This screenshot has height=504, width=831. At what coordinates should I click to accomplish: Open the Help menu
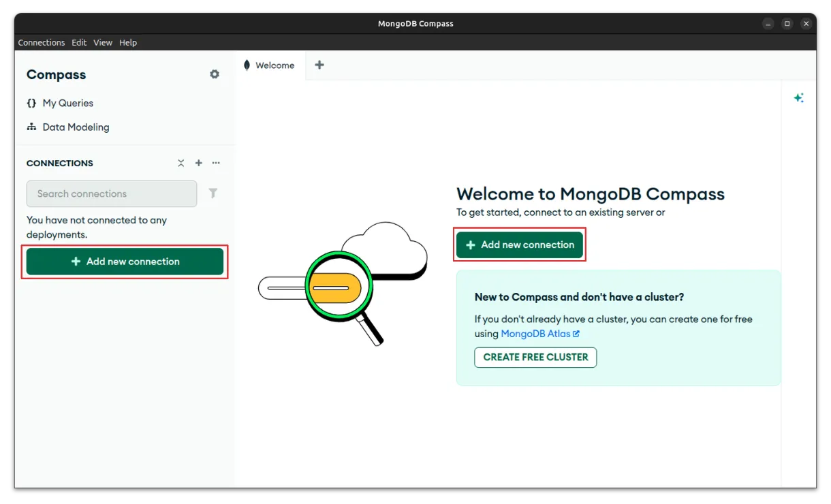(128, 42)
